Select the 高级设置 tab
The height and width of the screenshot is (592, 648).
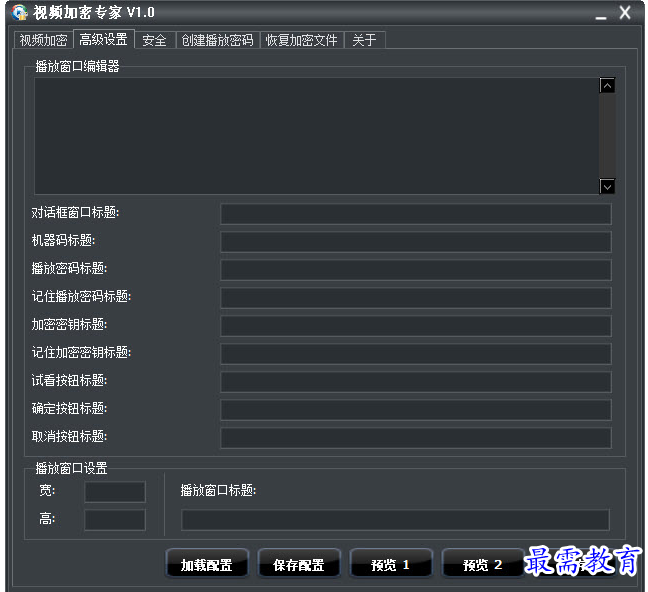103,39
